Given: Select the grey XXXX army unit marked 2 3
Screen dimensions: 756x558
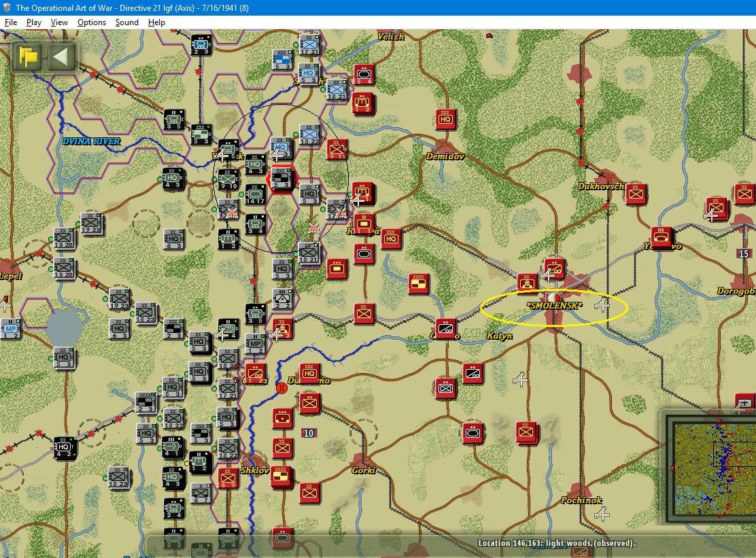Looking at the screenshot, I should coord(145,403).
